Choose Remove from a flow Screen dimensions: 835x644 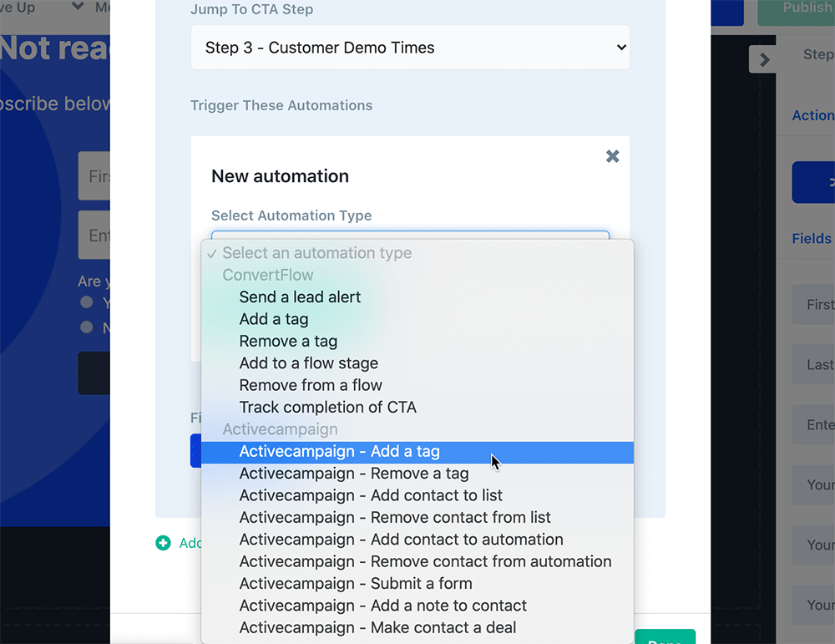coord(417,385)
